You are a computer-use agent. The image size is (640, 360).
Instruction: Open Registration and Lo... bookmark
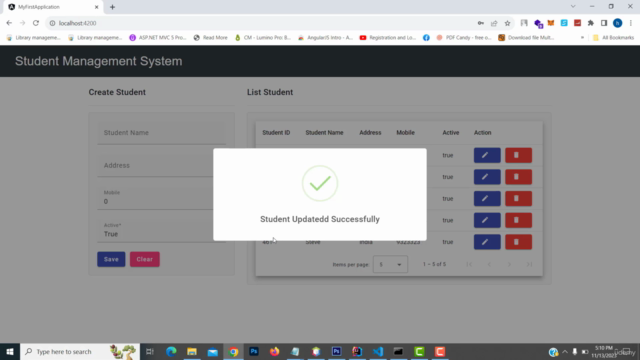(388, 38)
